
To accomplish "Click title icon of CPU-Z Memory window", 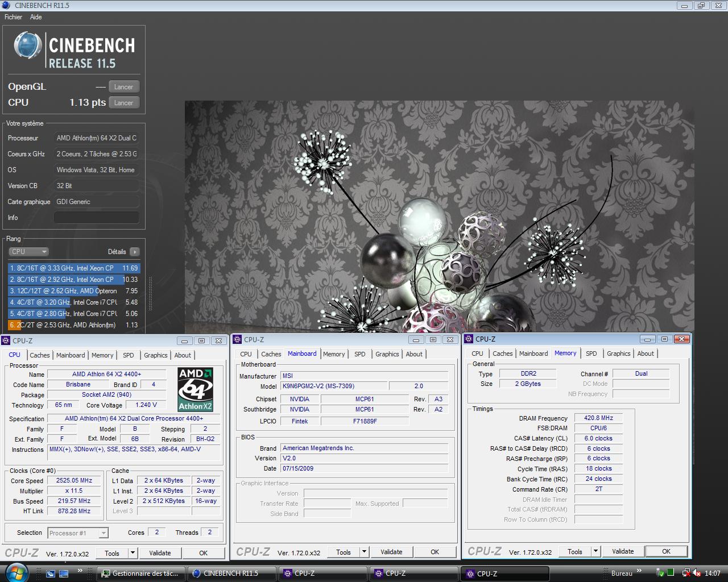I will click(469, 339).
